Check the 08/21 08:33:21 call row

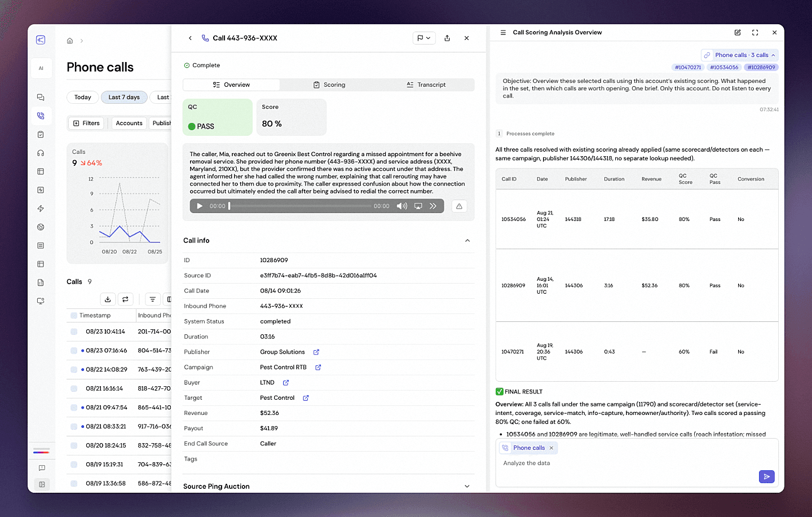coord(74,427)
